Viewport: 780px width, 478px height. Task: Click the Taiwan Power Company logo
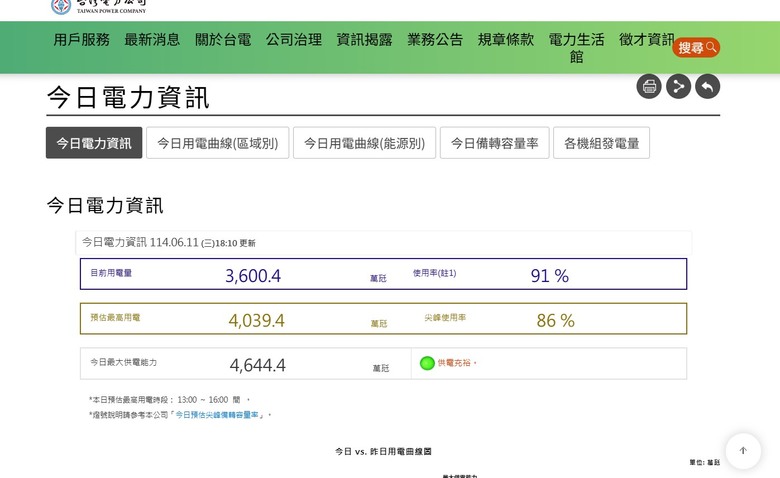point(98,6)
